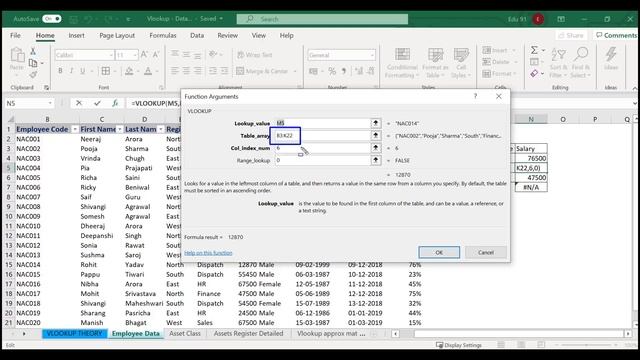Toggle Italic formatting

71,71
